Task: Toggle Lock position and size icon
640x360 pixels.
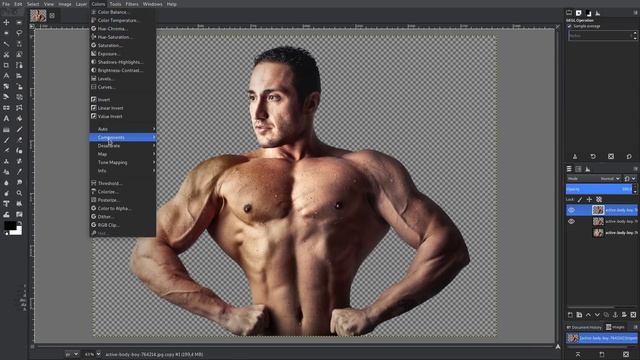Action: [x=589, y=200]
